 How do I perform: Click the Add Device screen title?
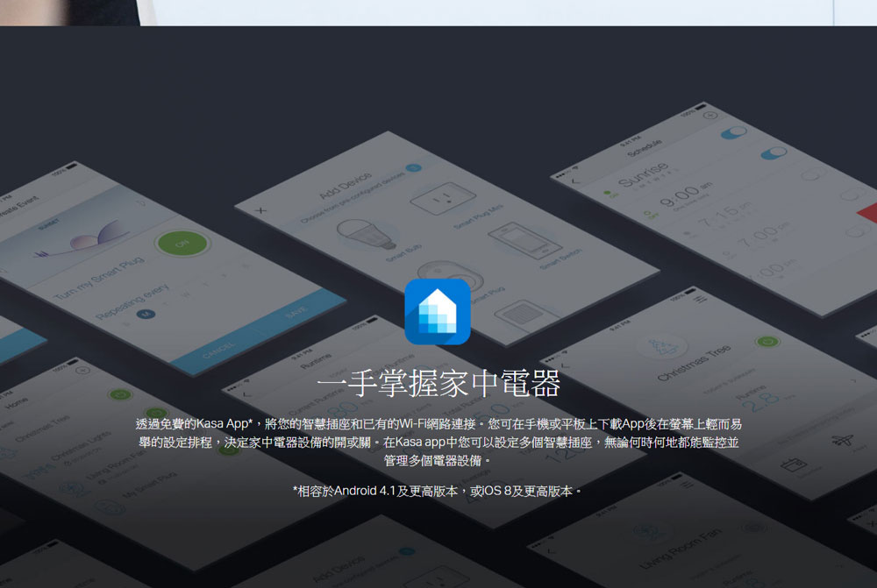pyautogui.click(x=345, y=186)
